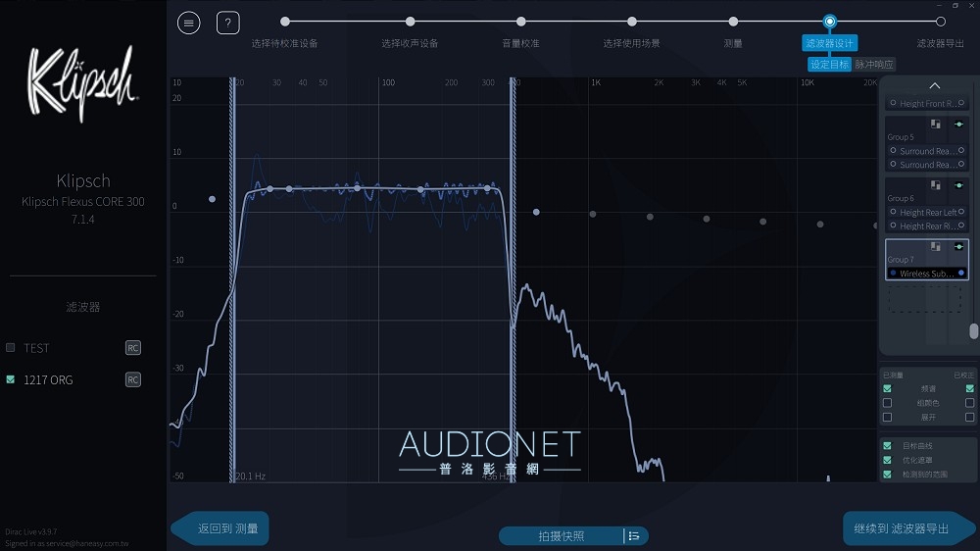980x551 pixels.
Task: Open the hamburger main menu
Action: (x=189, y=24)
